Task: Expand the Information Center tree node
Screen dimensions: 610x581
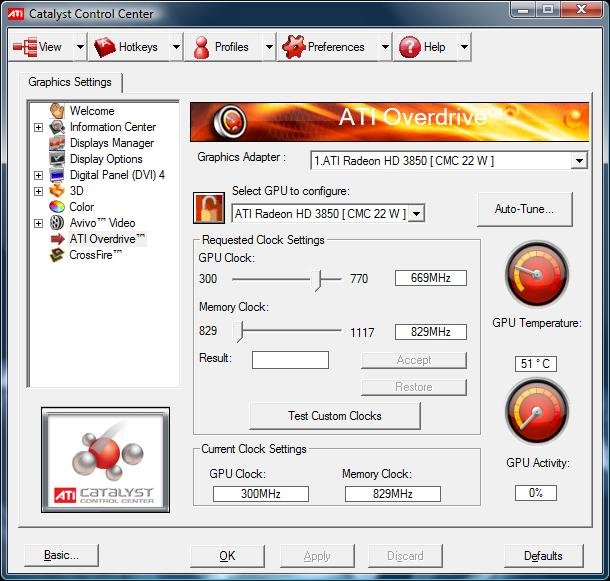Action: 38,127
